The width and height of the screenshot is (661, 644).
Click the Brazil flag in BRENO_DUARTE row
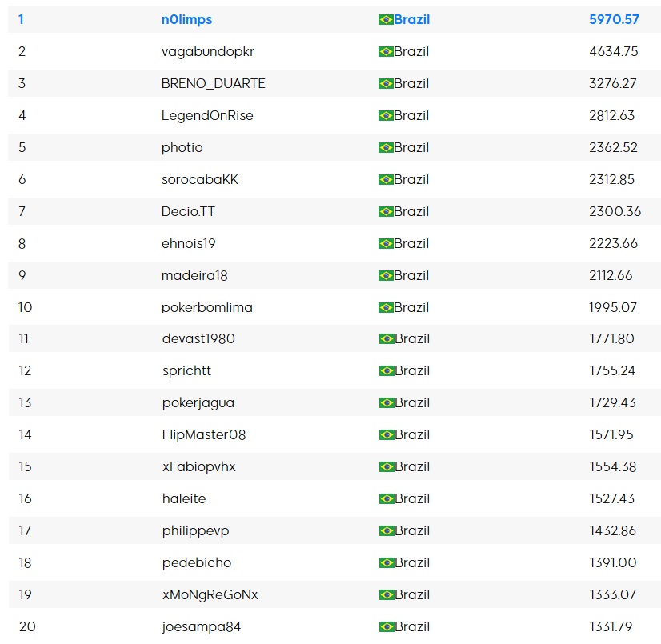385,84
